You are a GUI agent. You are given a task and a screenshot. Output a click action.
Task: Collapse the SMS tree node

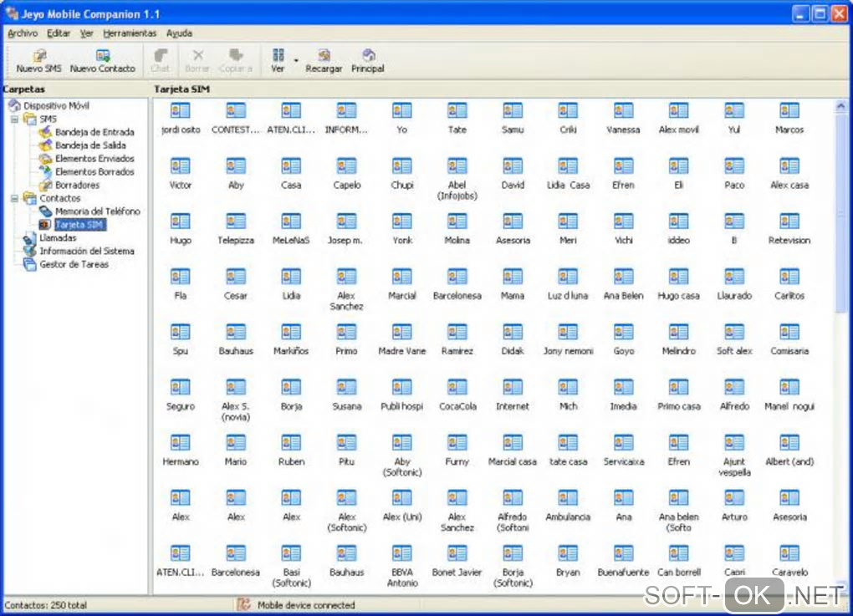click(15, 119)
